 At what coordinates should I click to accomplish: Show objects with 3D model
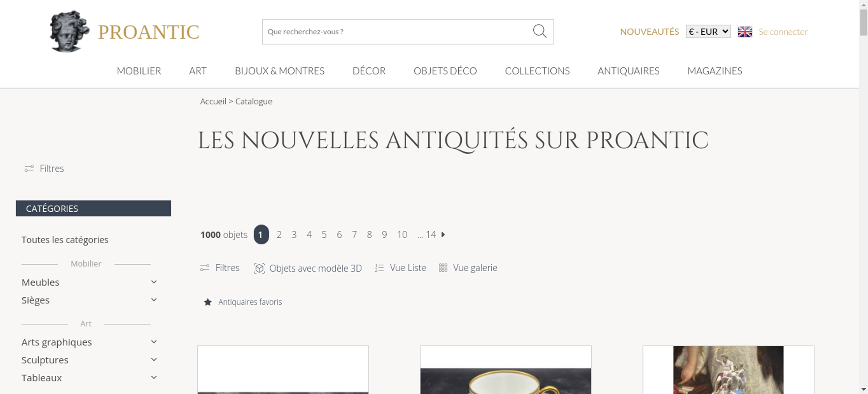click(x=308, y=268)
